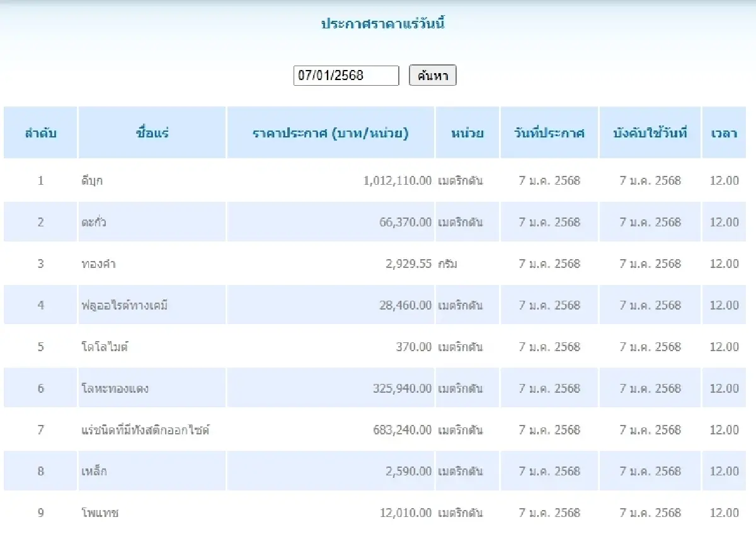Click the effective date in the ดีบุก row
756x534 pixels.
click(650, 181)
